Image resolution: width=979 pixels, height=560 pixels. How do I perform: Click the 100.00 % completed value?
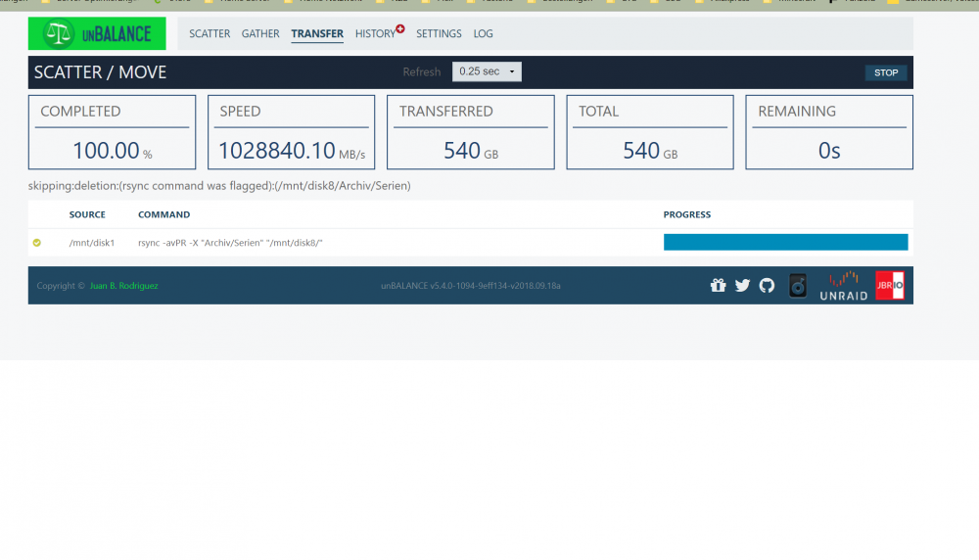coord(113,151)
